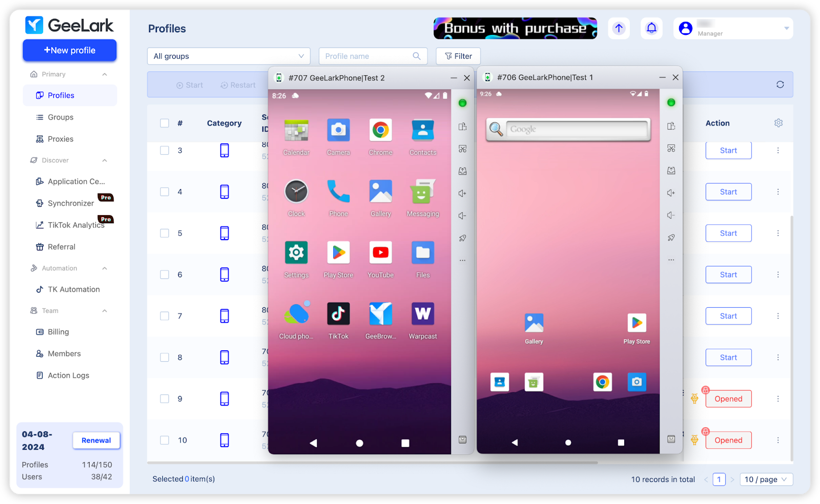The image size is (820, 504).
Task: Check the box for profile row 7
Action: tap(165, 316)
